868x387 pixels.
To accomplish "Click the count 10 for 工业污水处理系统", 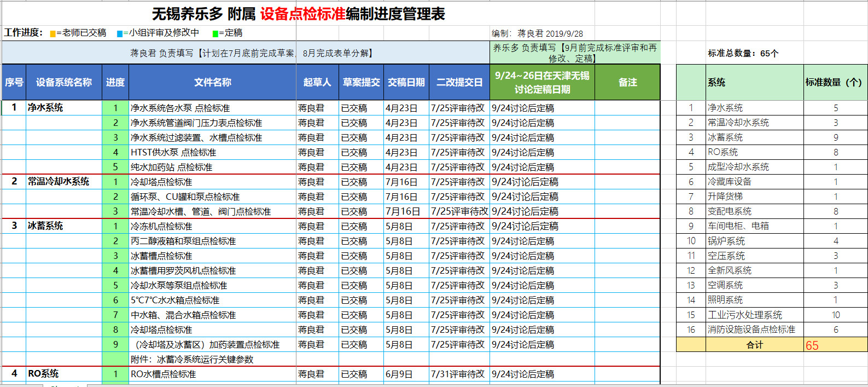I will point(836,315).
